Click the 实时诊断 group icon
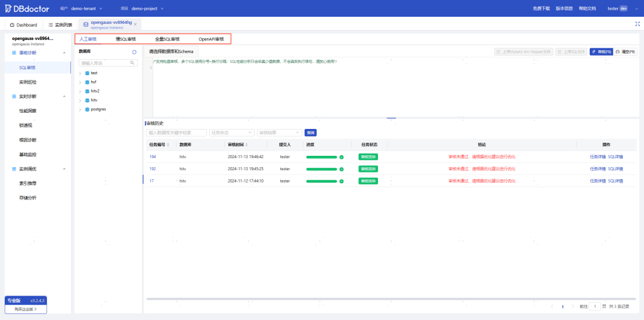The width and height of the screenshot is (644, 320). click(14, 96)
